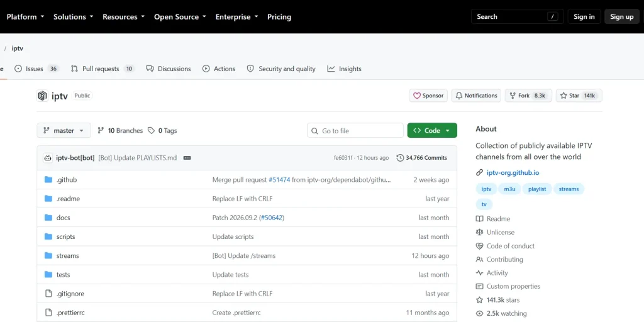Open the Custom properties link
644x322 pixels.
(x=508, y=286)
